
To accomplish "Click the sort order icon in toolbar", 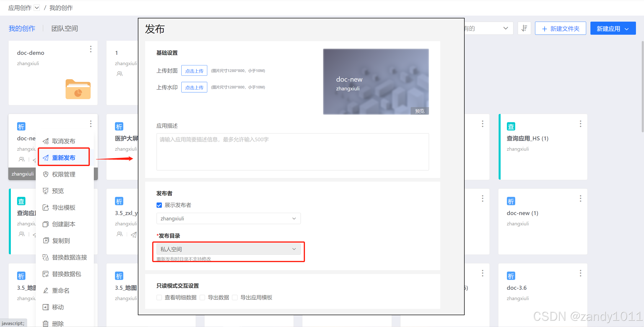I will click(524, 28).
